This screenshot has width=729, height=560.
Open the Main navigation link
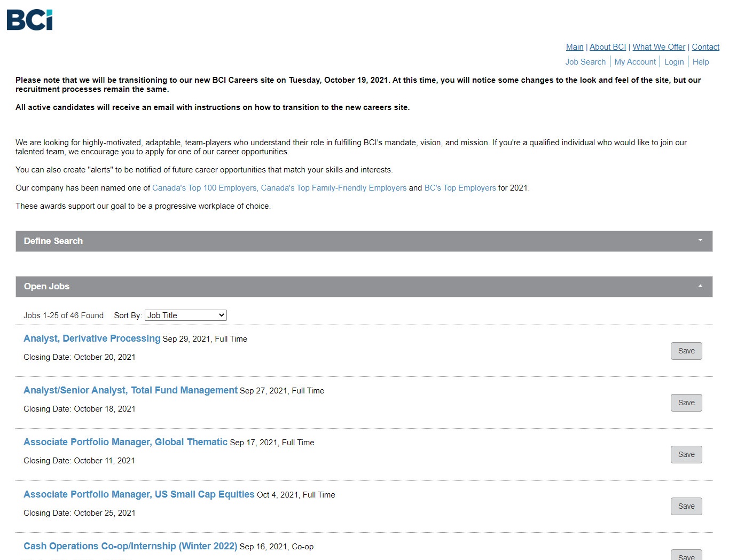575,47
